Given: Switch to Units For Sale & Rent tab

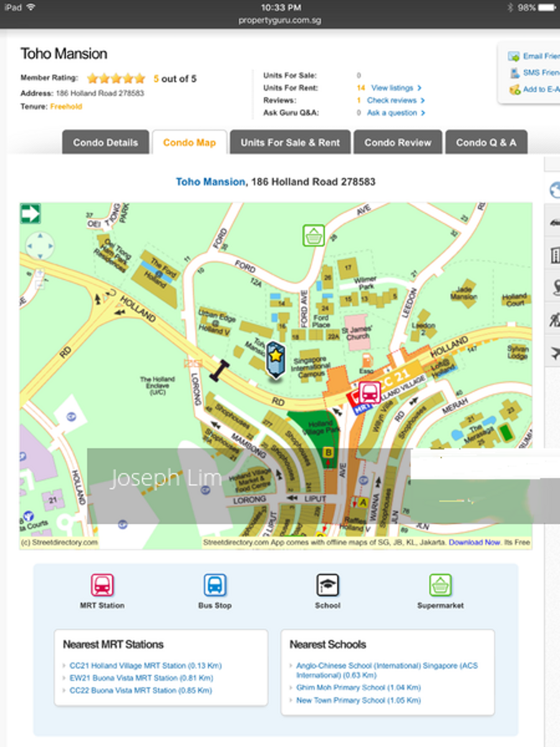Looking at the screenshot, I should pyautogui.click(x=290, y=143).
